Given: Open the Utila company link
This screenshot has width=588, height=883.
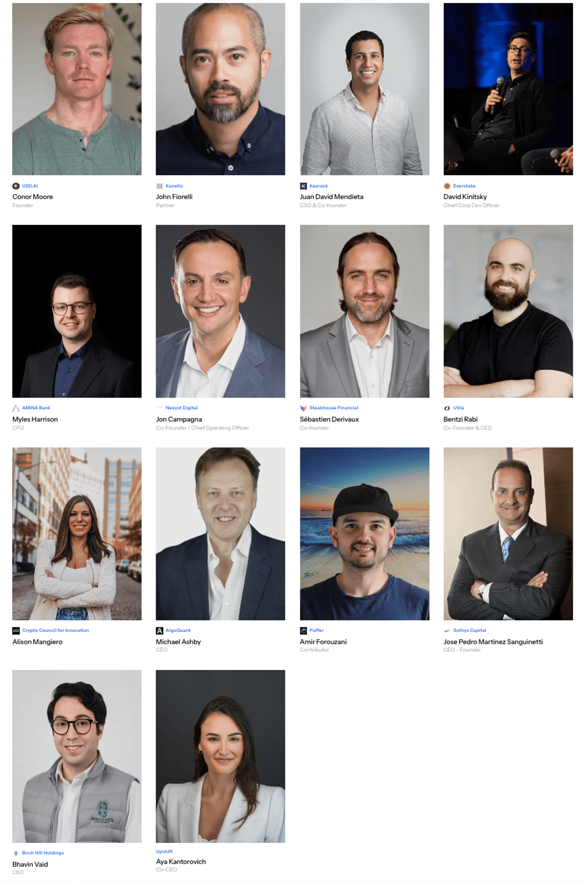Looking at the screenshot, I should (x=458, y=408).
